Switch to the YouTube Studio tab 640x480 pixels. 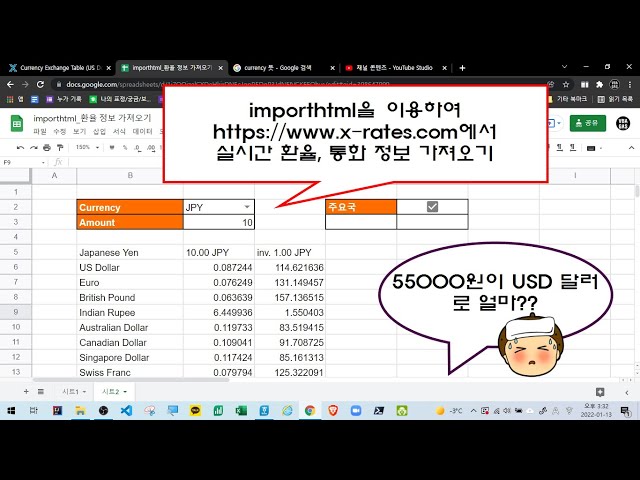coord(394,68)
